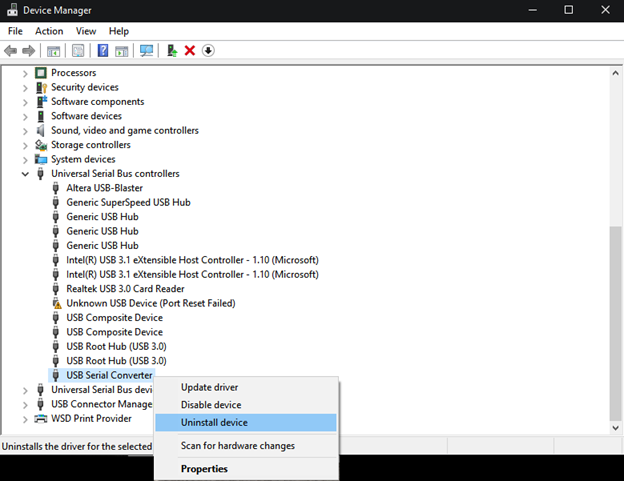Click the disable device down-arrow icon
Screen dimensions: 624x481
(x=208, y=51)
